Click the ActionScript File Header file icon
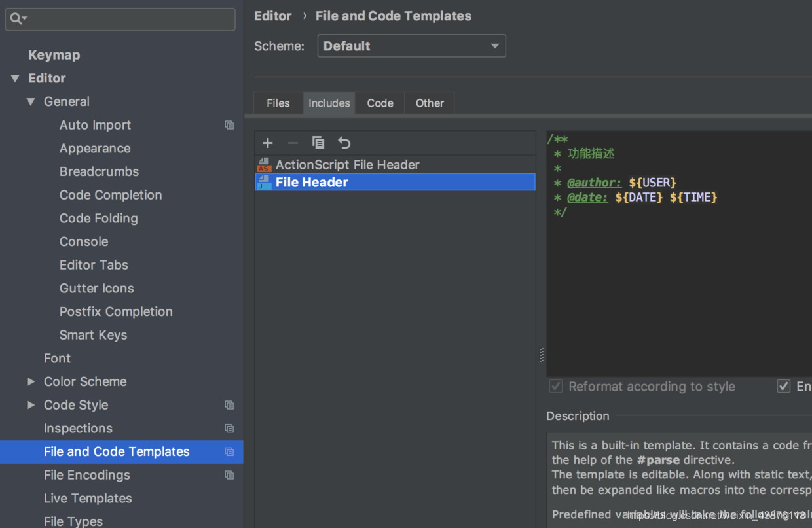812x528 pixels. [264, 164]
